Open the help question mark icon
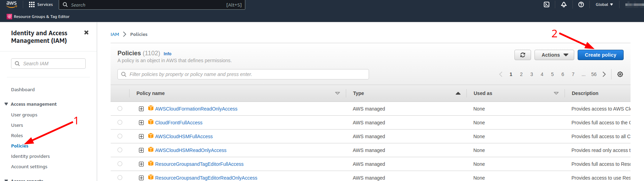This screenshot has height=181, width=644. (581, 4)
